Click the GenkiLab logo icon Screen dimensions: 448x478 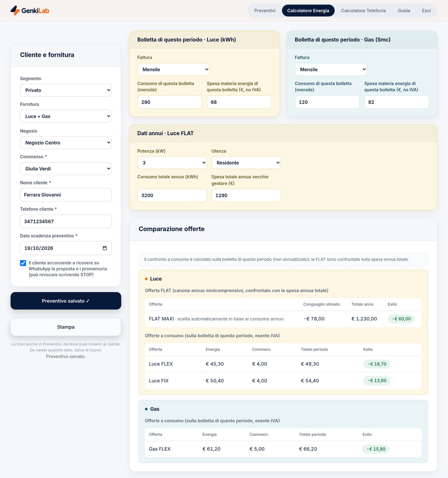coord(15,10)
